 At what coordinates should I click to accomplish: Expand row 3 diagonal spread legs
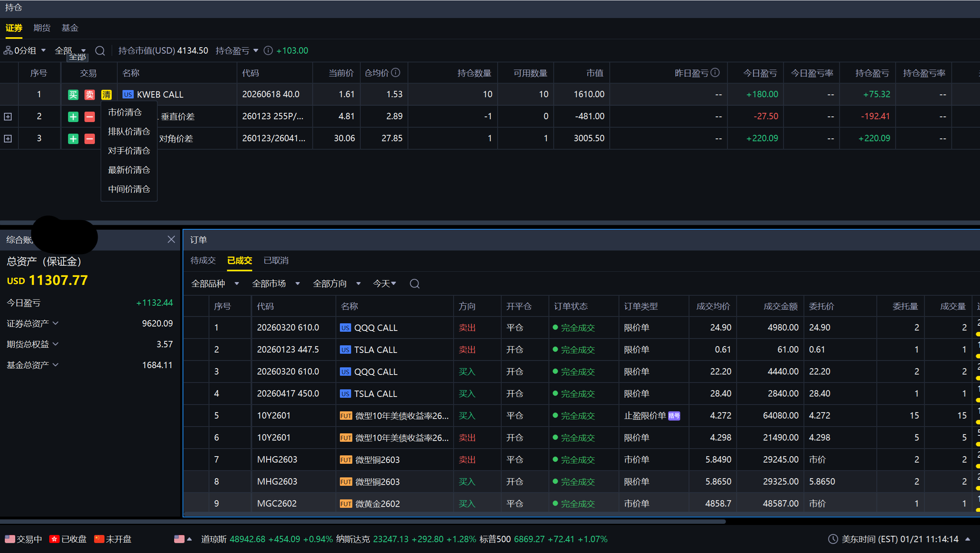point(8,138)
